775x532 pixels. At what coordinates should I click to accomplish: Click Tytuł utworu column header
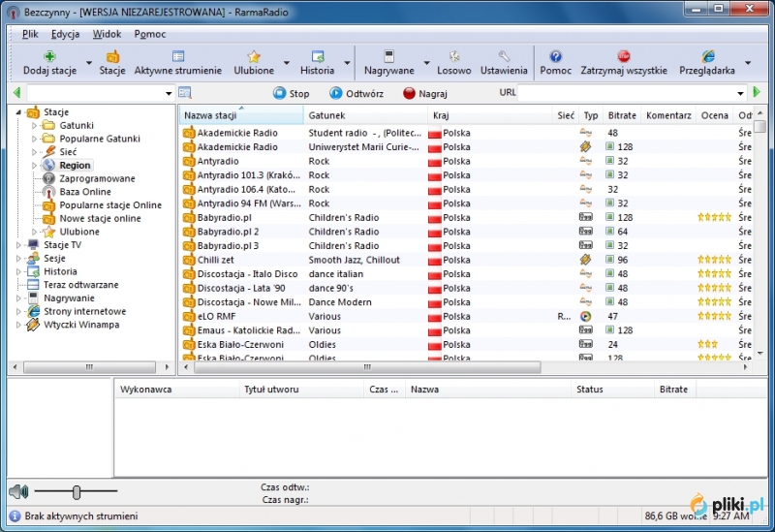[301, 390]
